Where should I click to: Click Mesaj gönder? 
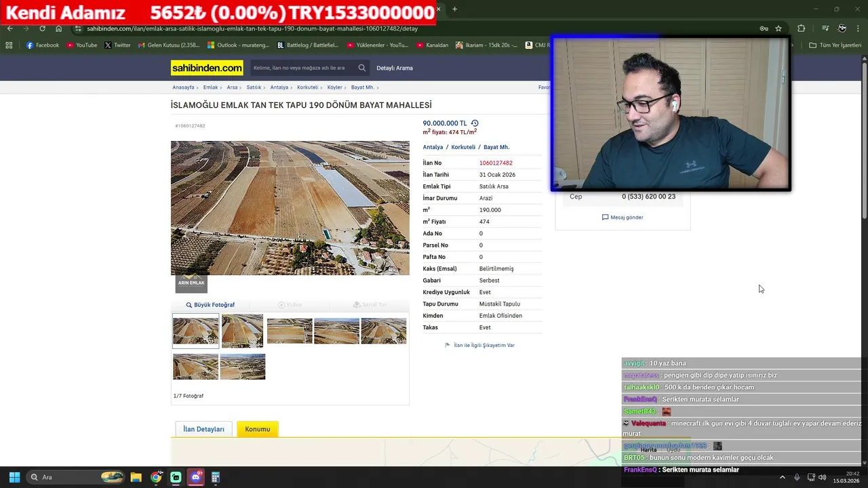(623, 218)
